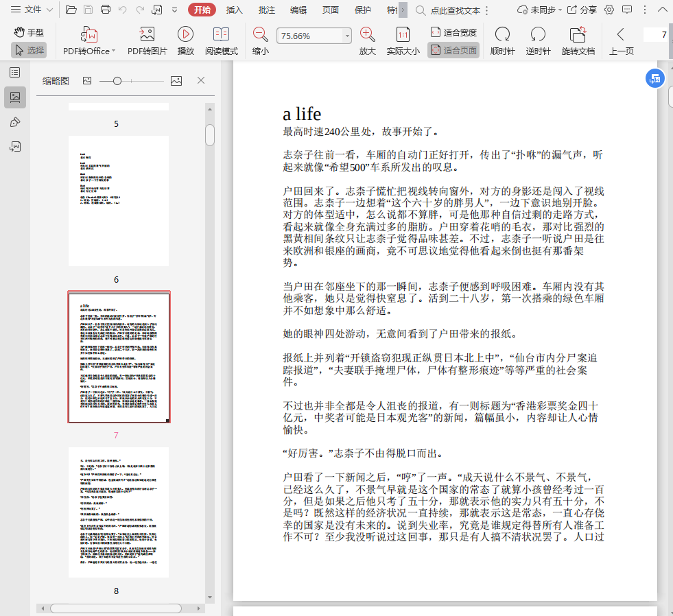Expand more ribbon tabs with the chevron
The width and height of the screenshot is (673, 616).
(x=403, y=10)
